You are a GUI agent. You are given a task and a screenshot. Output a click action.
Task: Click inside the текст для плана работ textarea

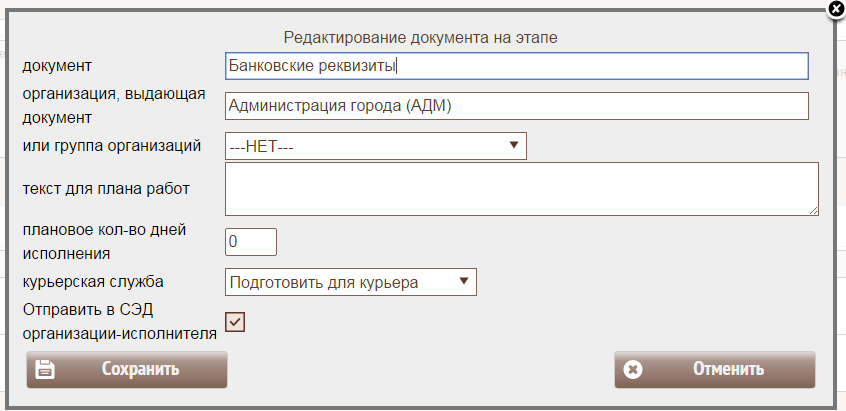click(520, 188)
